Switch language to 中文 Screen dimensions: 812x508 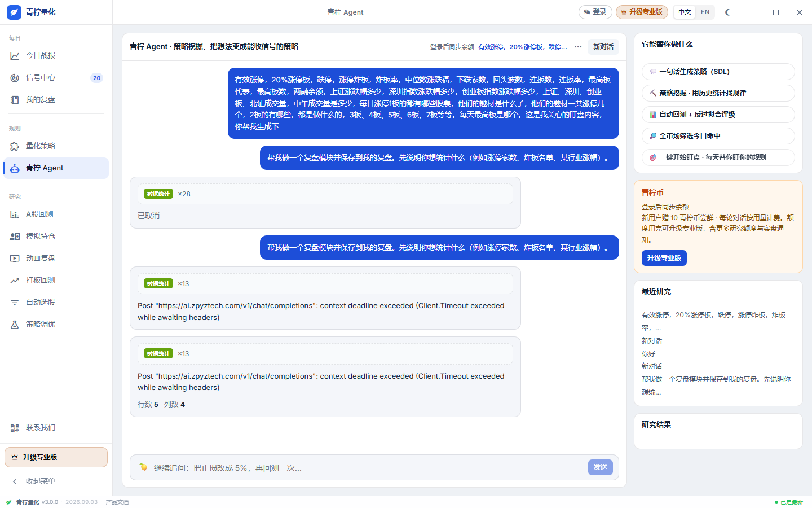click(685, 12)
